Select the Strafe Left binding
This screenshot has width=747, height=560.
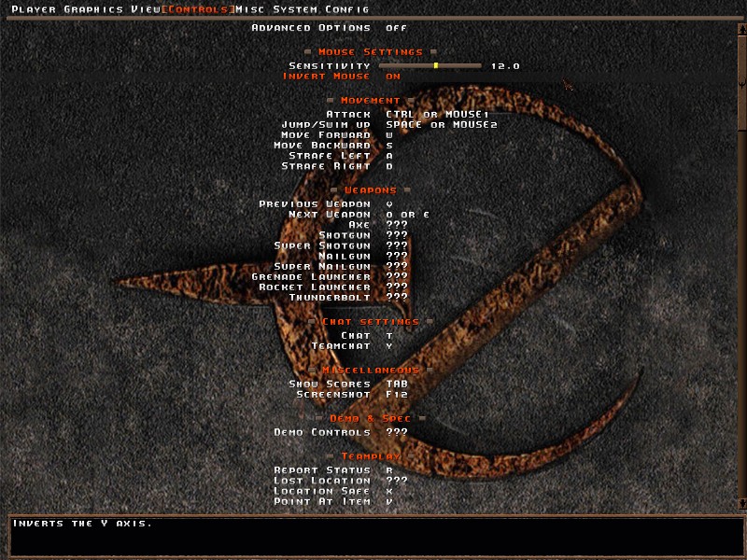tap(341, 156)
